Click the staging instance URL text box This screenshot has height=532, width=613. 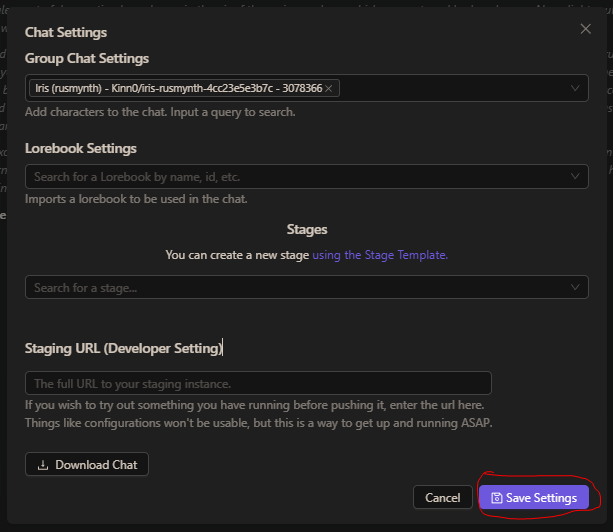(258, 383)
